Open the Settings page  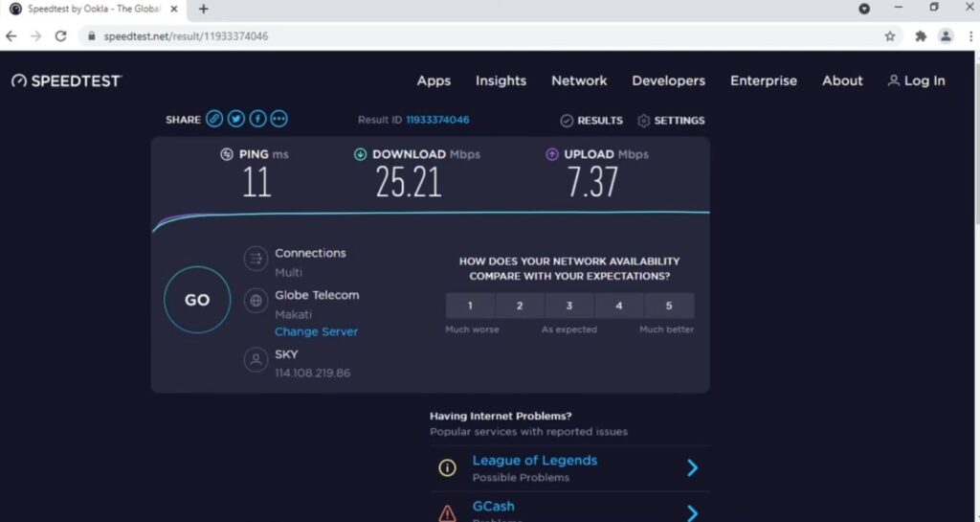click(x=671, y=121)
